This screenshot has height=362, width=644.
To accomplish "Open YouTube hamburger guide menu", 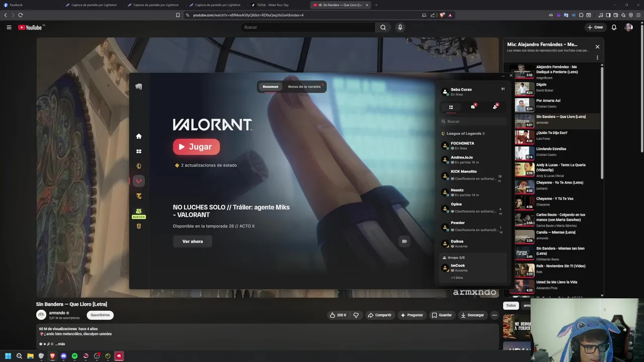I will 9,27.
